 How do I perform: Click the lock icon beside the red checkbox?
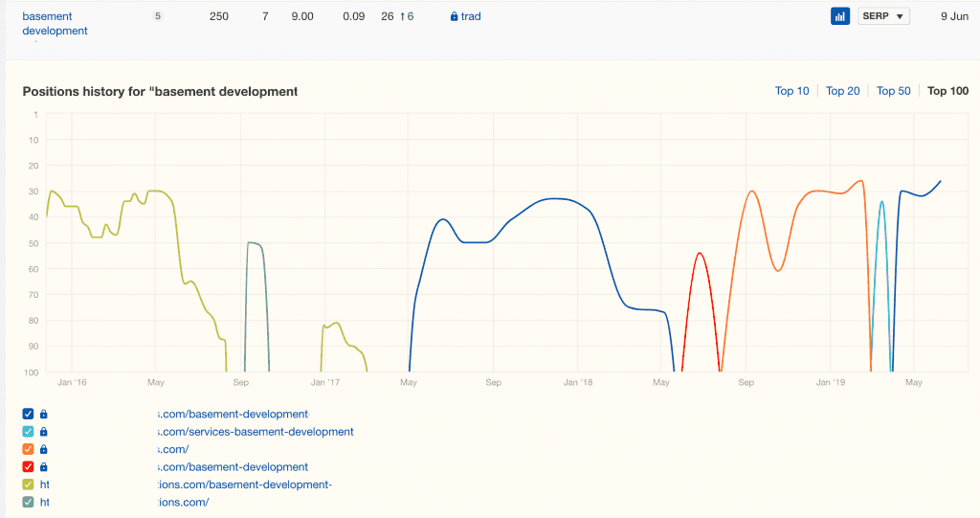44,467
